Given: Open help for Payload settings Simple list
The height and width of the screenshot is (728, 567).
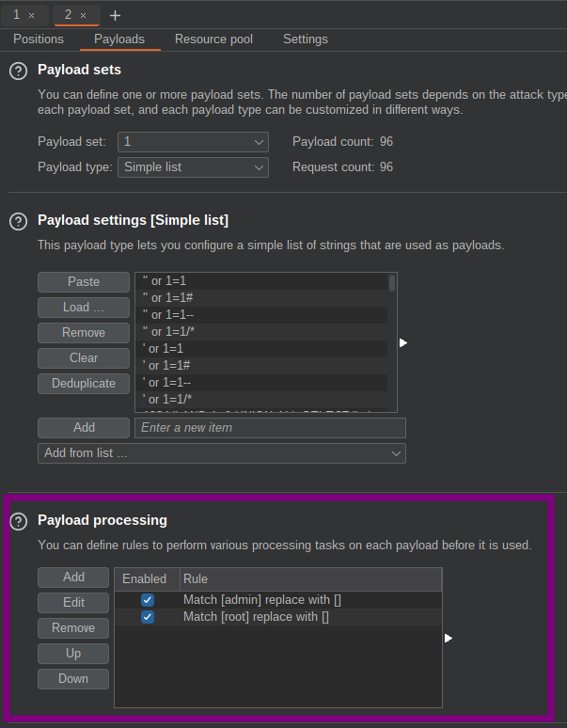Looking at the screenshot, I should pyautogui.click(x=19, y=221).
